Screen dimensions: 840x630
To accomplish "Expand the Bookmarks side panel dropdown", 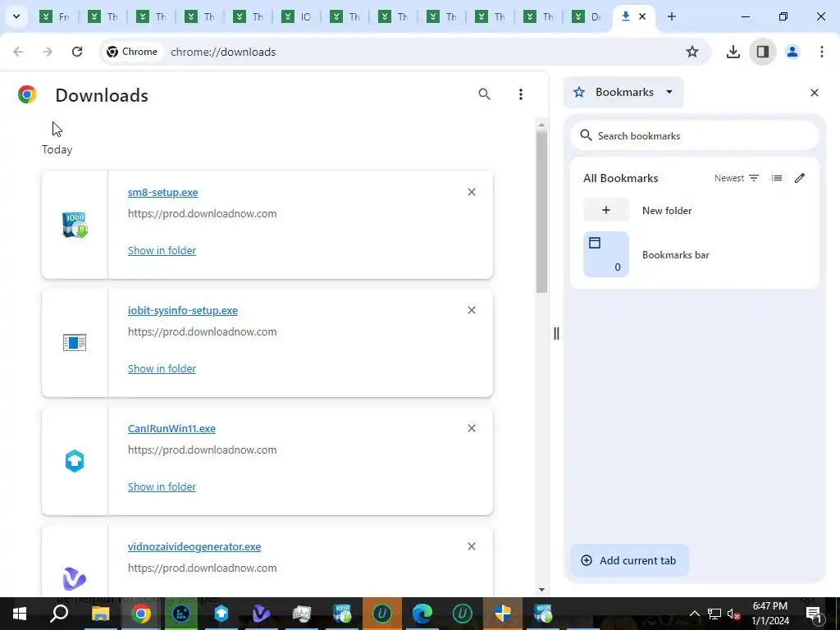I will click(x=623, y=92).
